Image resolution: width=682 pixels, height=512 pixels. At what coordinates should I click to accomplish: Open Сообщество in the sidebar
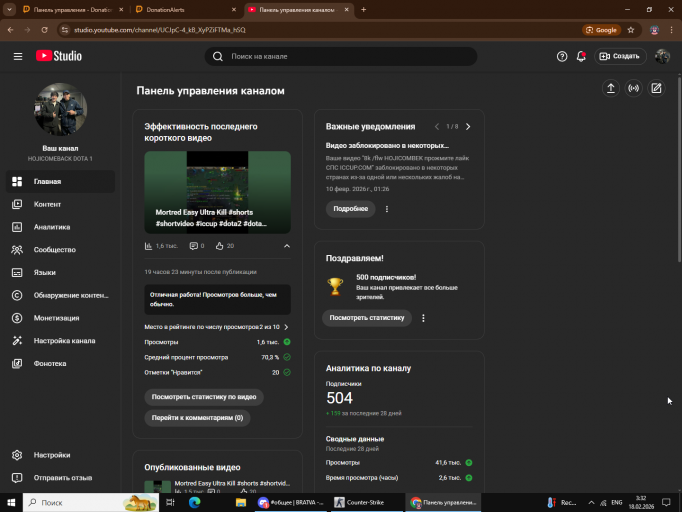60,250
